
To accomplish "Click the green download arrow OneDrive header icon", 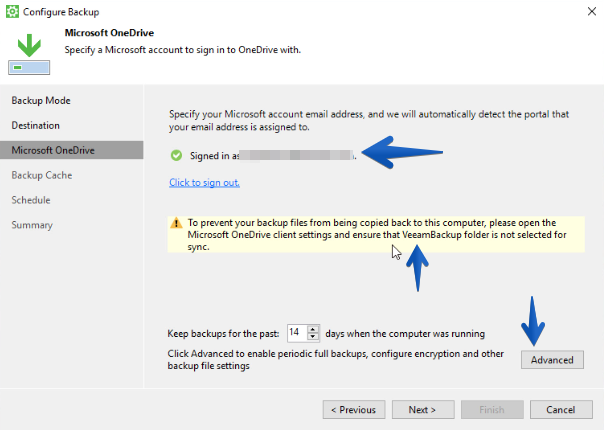I will [x=29, y=54].
